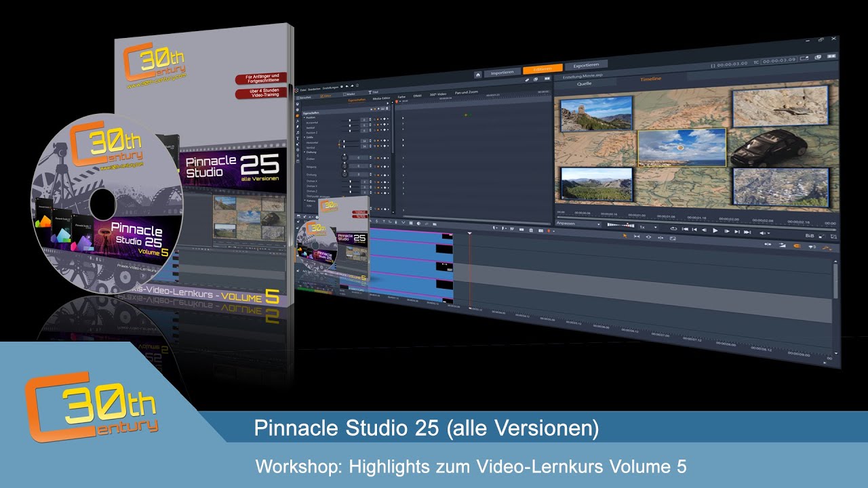This screenshot has width=868, height=488.
Task: Select the green valley clip in the preview
Action: [596, 184]
